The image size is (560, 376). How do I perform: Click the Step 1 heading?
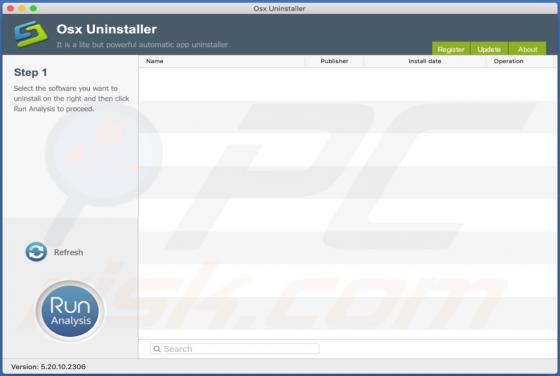pos(30,72)
